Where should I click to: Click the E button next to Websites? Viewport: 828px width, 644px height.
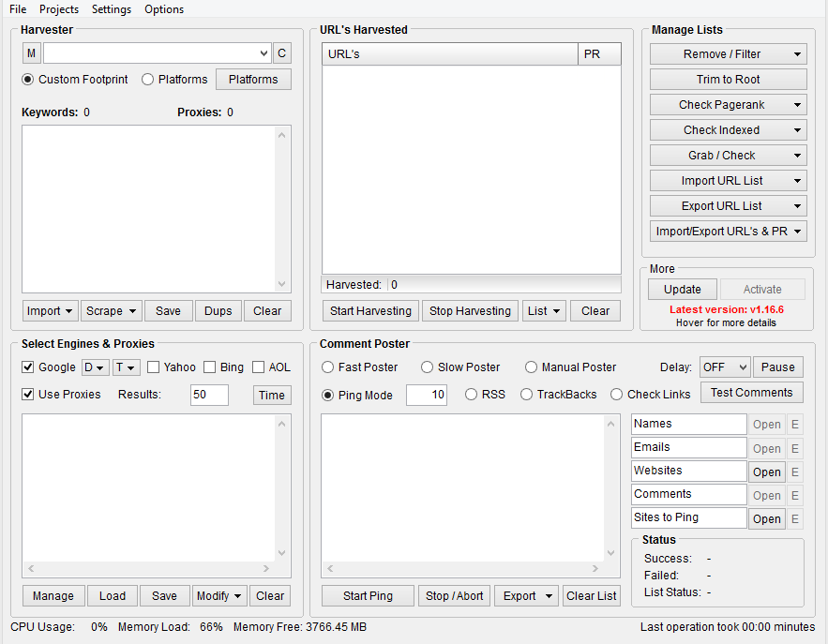click(x=794, y=472)
